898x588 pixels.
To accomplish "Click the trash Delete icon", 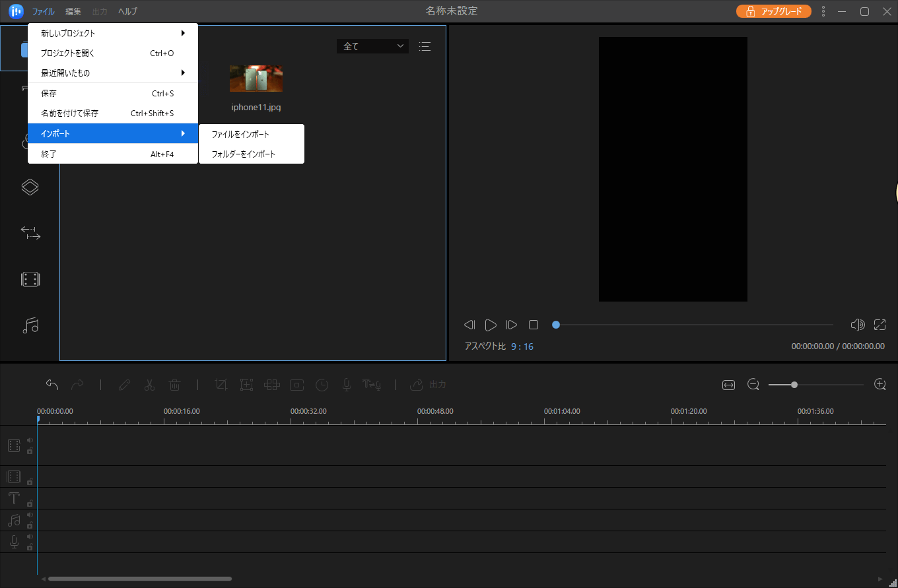I will [x=175, y=384].
